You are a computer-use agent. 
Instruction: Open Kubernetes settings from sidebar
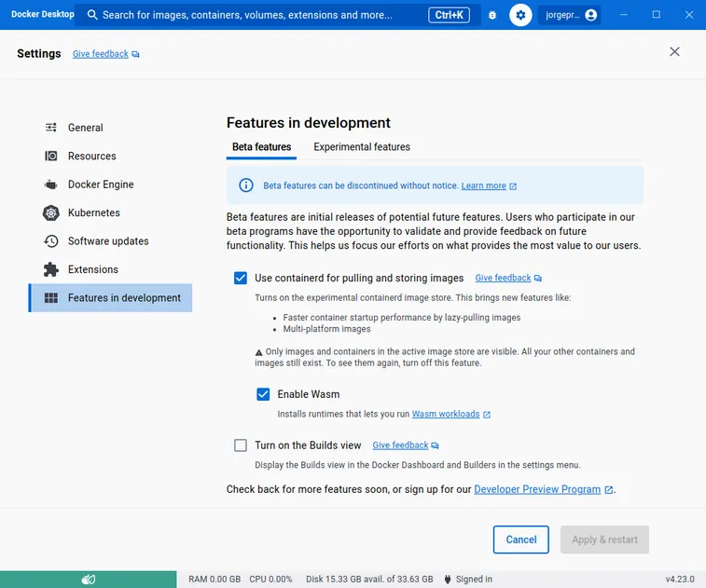[x=93, y=212]
